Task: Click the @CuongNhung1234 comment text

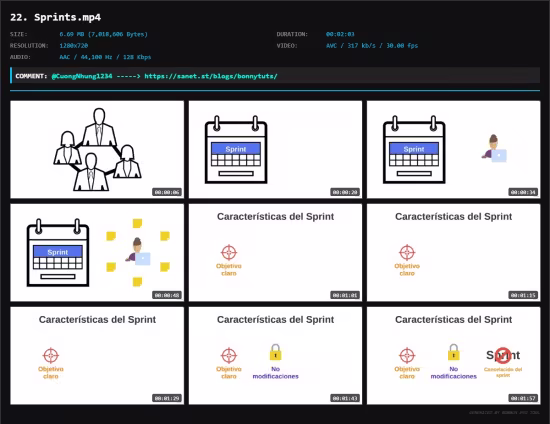Action: (x=82, y=76)
